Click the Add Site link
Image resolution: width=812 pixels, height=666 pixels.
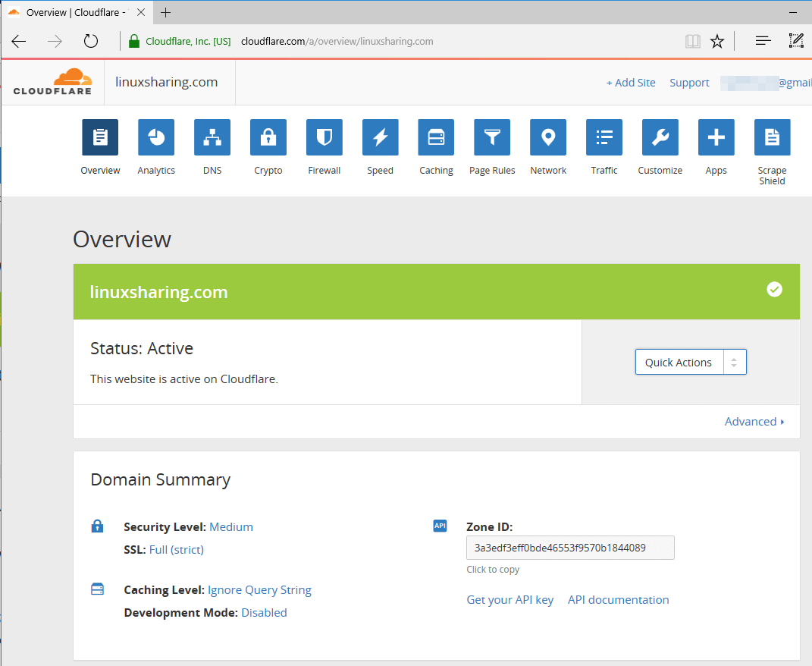(631, 83)
